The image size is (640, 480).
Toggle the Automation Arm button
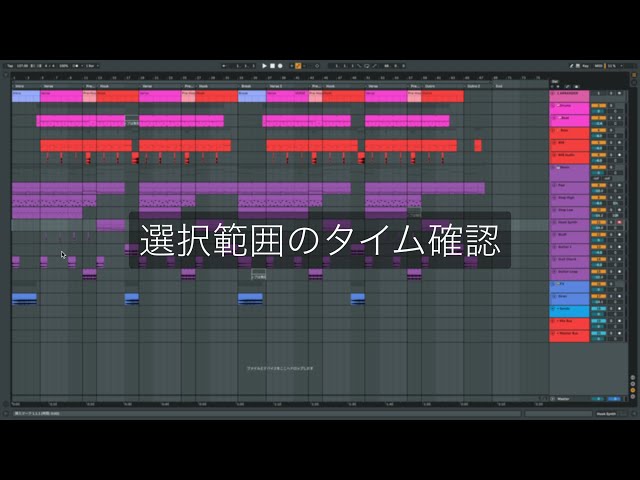(298, 66)
